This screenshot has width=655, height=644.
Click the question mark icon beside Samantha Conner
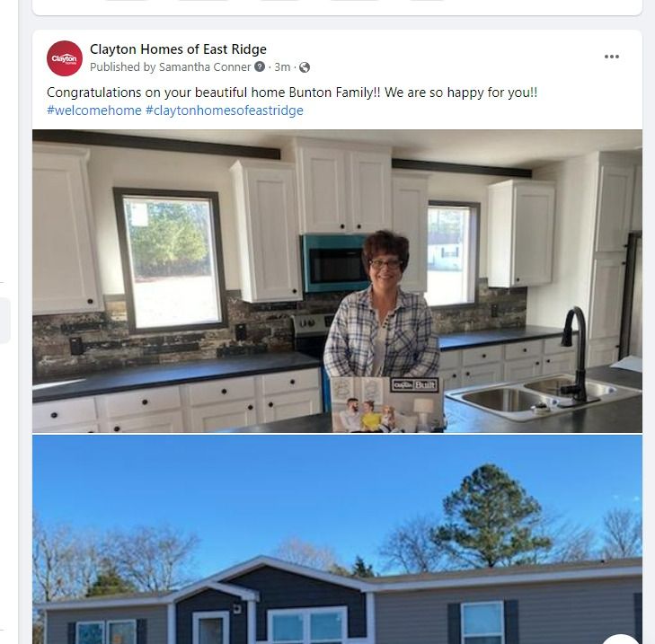coord(260,66)
